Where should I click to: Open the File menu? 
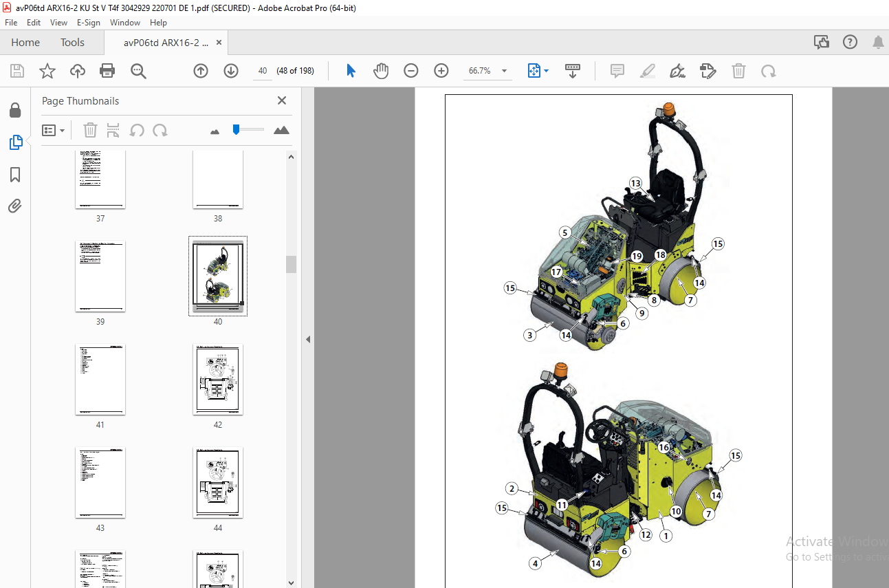coord(11,23)
